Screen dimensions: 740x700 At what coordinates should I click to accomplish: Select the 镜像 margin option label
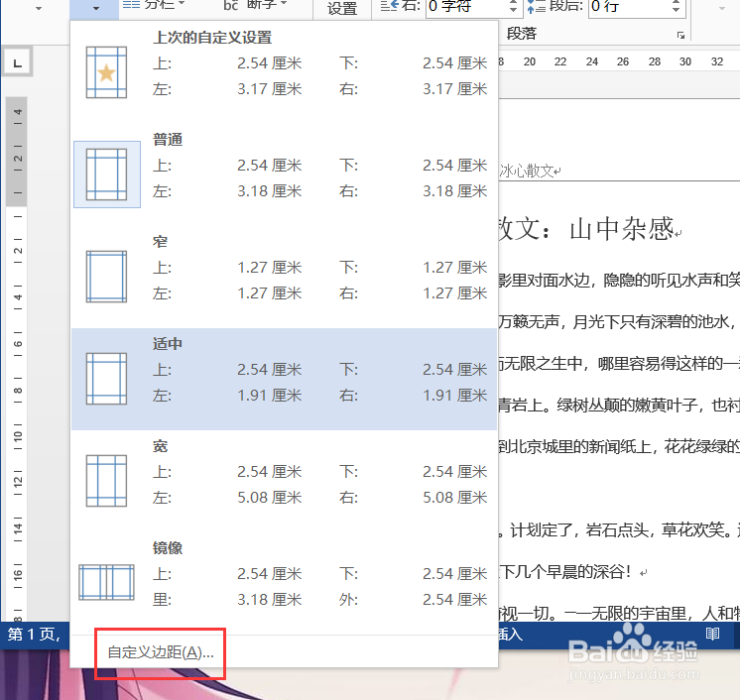pyautogui.click(x=168, y=547)
